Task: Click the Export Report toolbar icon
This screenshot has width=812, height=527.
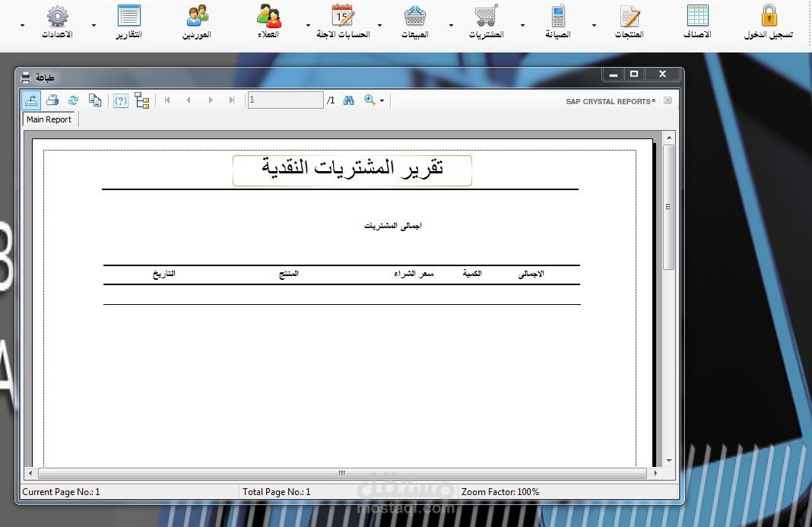Action: [x=32, y=100]
